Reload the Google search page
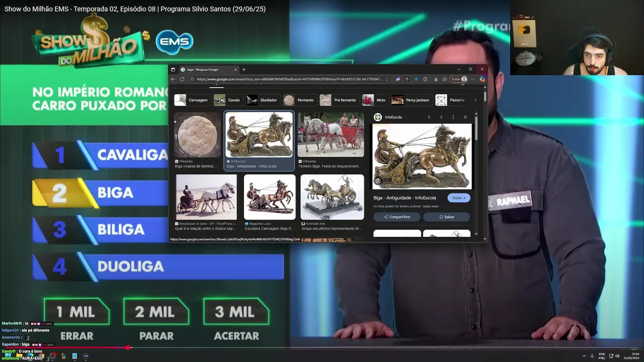The width and height of the screenshot is (644, 362). point(182,79)
